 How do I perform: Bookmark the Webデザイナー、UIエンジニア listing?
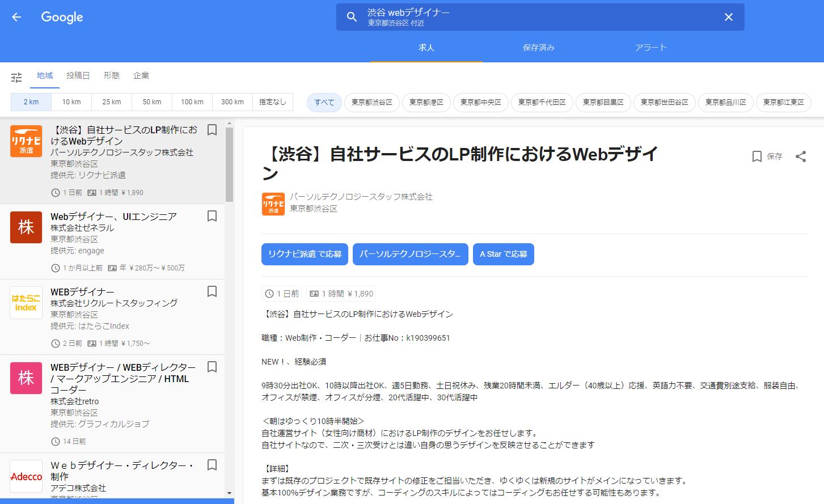[x=212, y=216]
